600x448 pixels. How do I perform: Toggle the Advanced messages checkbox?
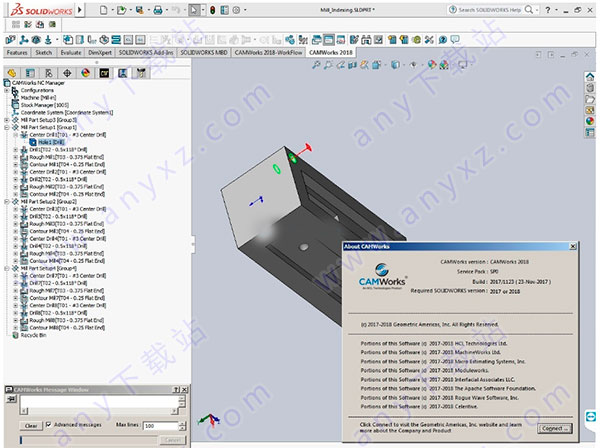coord(49,425)
